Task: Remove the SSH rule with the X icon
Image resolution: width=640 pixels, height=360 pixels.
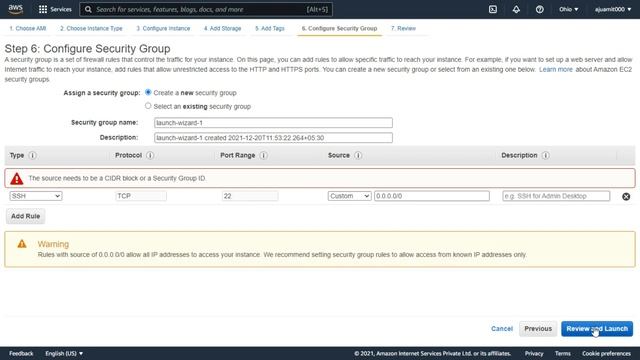Action: (x=626, y=196)
